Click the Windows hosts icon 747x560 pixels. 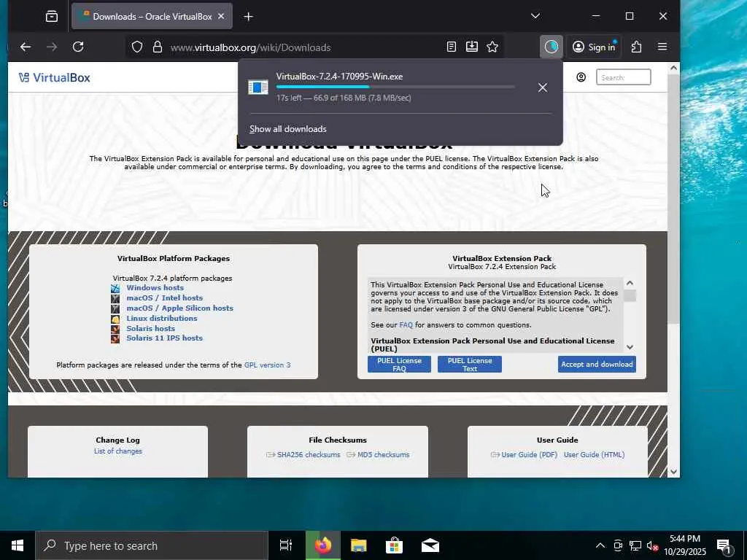click(x=115, y=288)
